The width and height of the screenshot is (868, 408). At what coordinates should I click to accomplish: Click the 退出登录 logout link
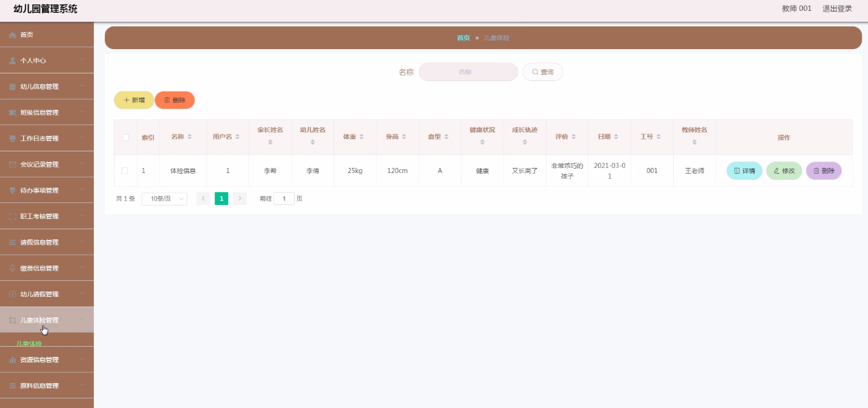tap(837, 9)
